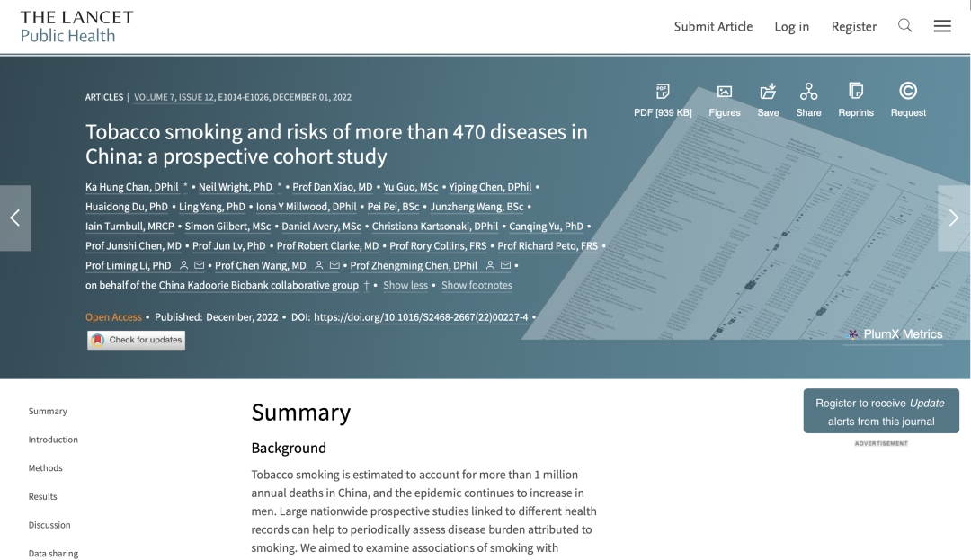Viewport: 971px width, 560px height.
Task: Jump to Introduction section
Action: (x=53, y=440)
